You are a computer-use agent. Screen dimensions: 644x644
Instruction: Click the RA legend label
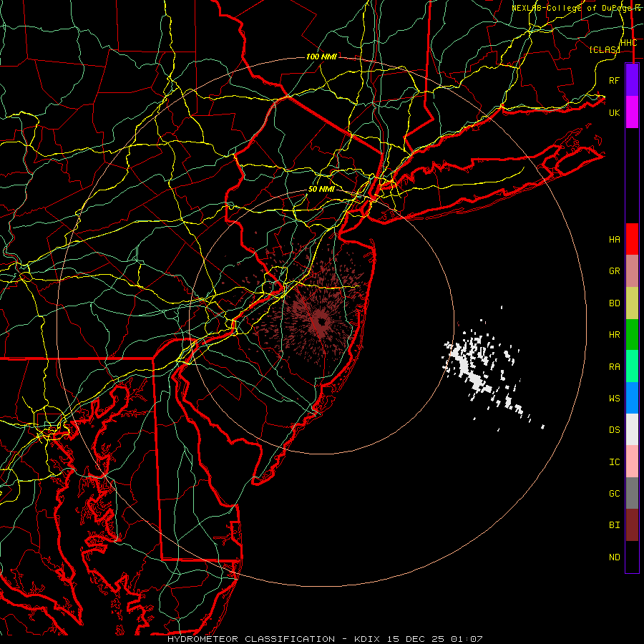point(614,367)
